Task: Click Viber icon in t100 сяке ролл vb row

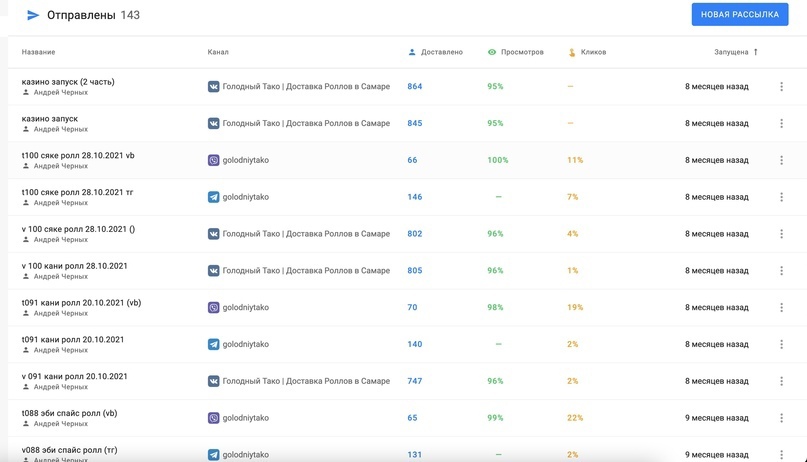Action: click(213, 160)
